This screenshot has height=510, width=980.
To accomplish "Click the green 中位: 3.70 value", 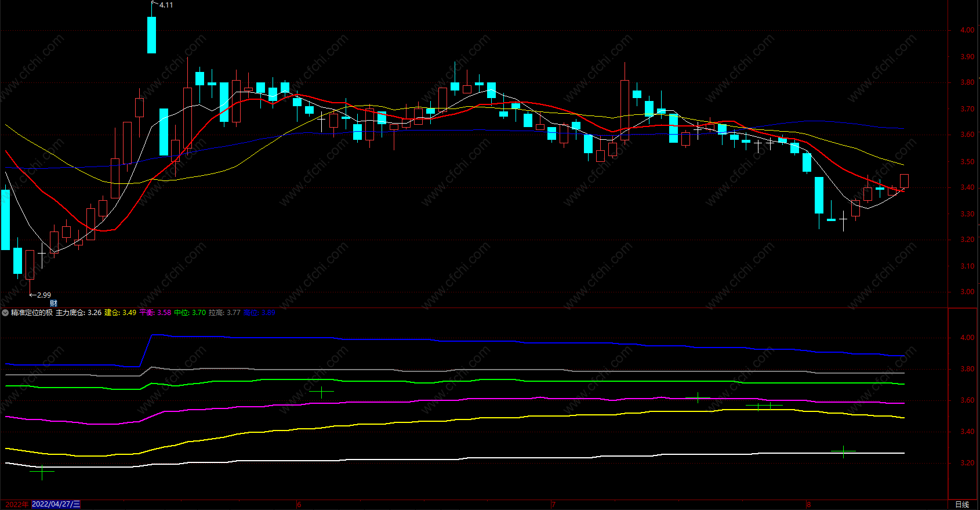I will tap(190, 313).
